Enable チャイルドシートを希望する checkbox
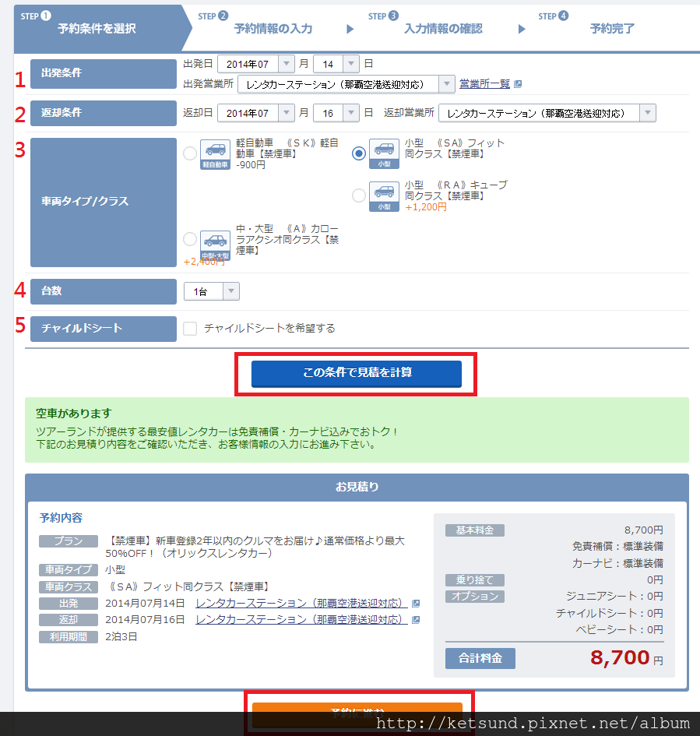Image resolution: width=700 pixels, height=736 pixels. point(190,328)
